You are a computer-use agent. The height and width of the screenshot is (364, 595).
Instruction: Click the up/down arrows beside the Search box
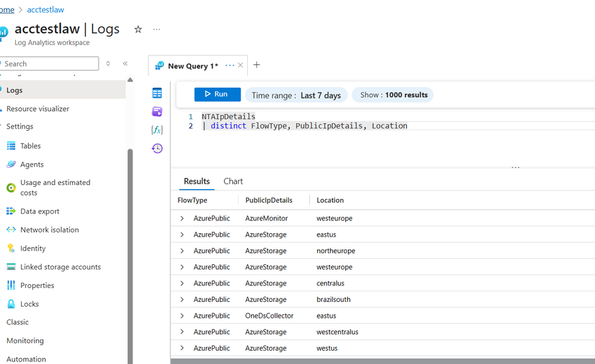[x=108, y=63]
